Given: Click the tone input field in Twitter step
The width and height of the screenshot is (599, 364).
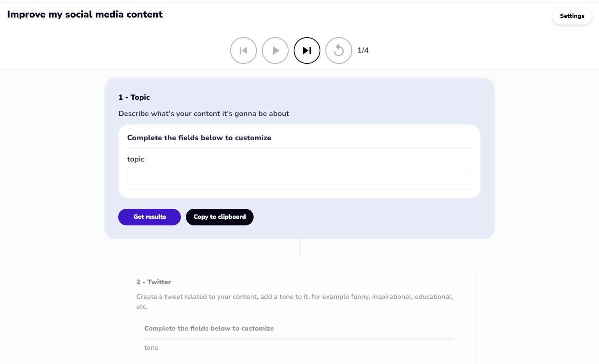Looking at the screenshot, I should coord(299,359).
